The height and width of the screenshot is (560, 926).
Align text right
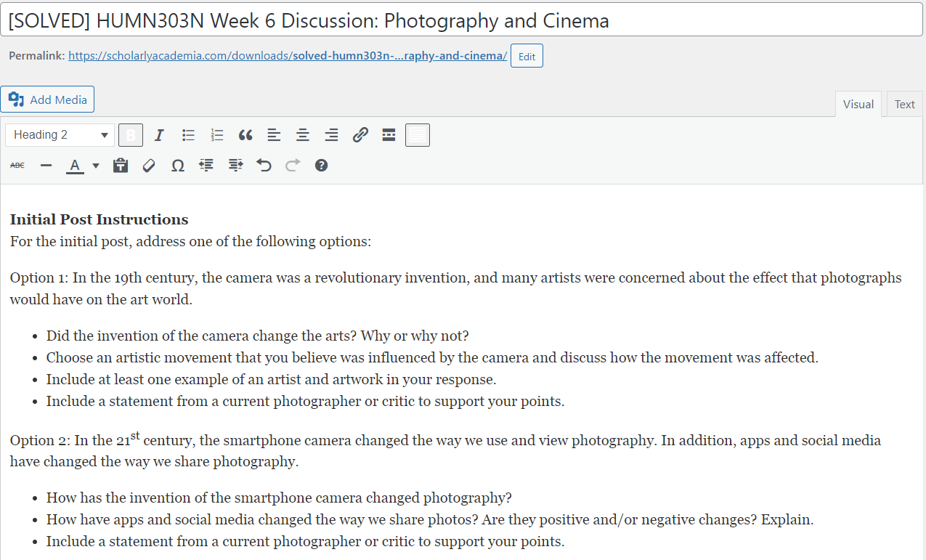tap(331, 135)
